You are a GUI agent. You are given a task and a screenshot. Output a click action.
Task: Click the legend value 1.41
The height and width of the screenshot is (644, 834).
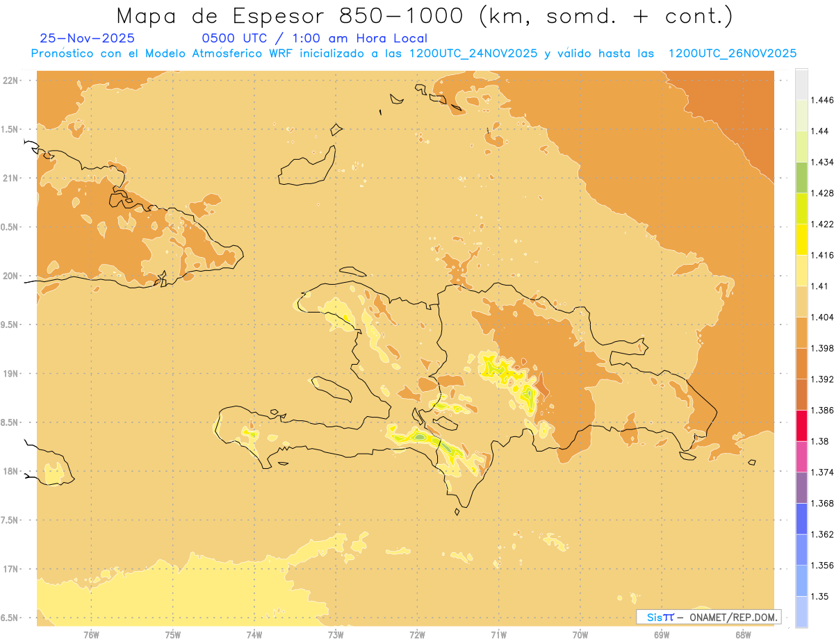(x=819, y=286)
